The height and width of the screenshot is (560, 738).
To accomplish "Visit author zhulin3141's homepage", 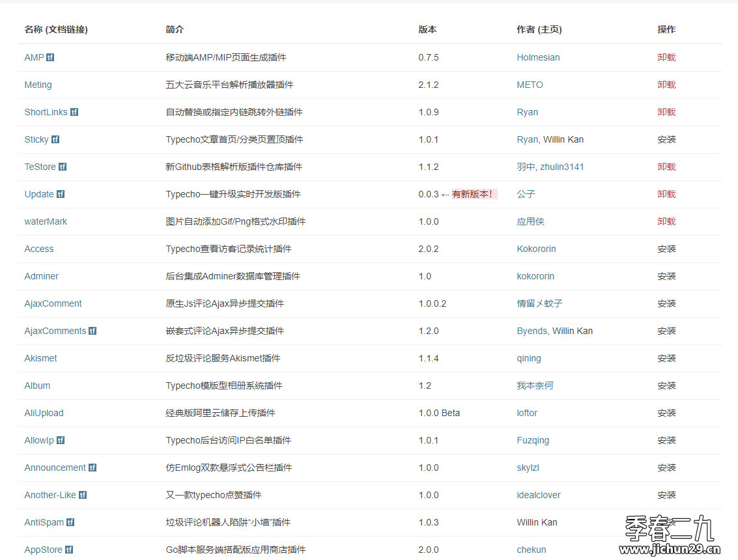I will pyautogui.click(x=562, y=167).
